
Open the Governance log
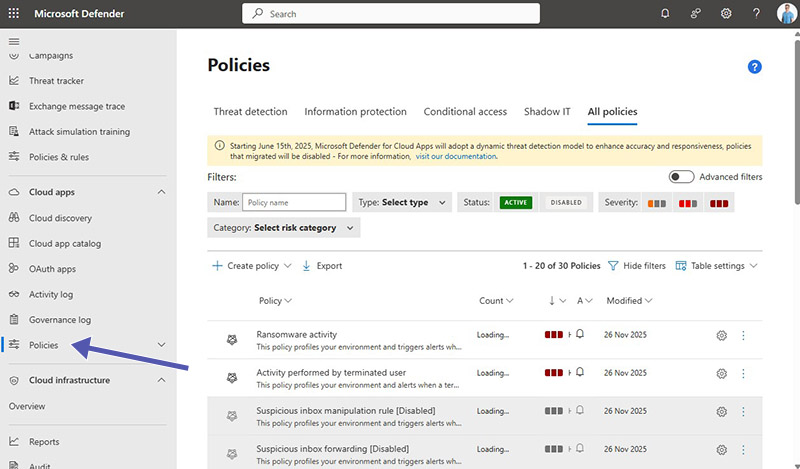60,320
